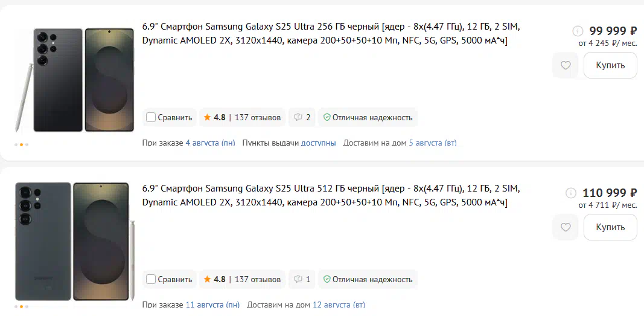The height and width of the screenshot is (316, 644).
Task: Open the 256 GB phone product image
Action: click(74, 80)
